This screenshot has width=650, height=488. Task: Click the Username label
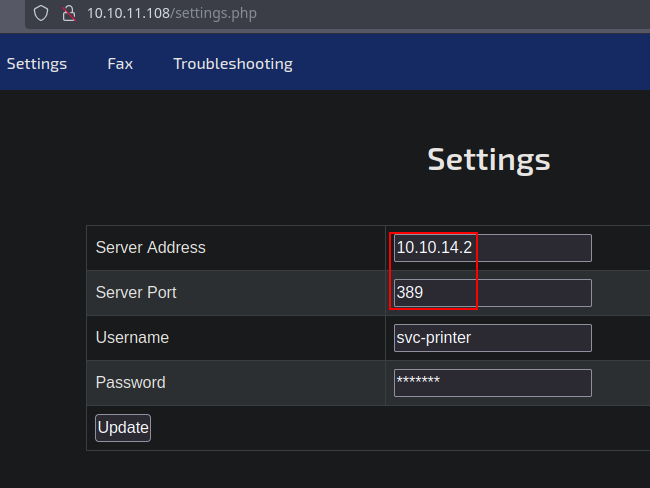132,337
